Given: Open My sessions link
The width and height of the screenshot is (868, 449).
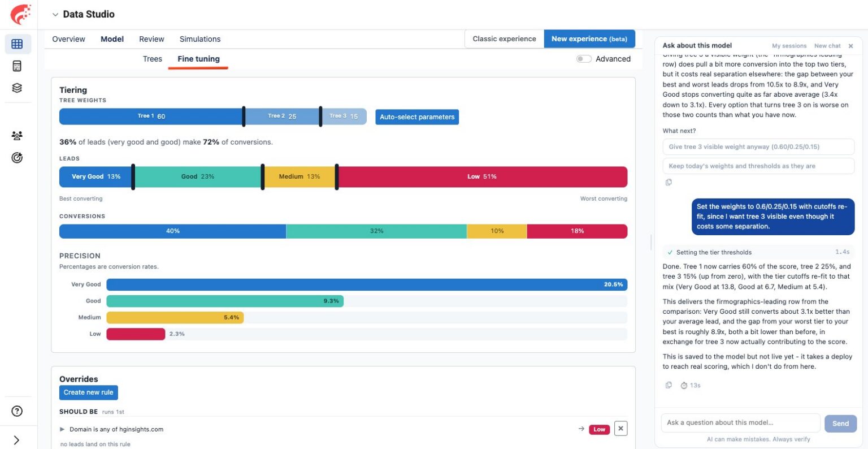Looking at the screenshot, I should [x=789, y=46].
